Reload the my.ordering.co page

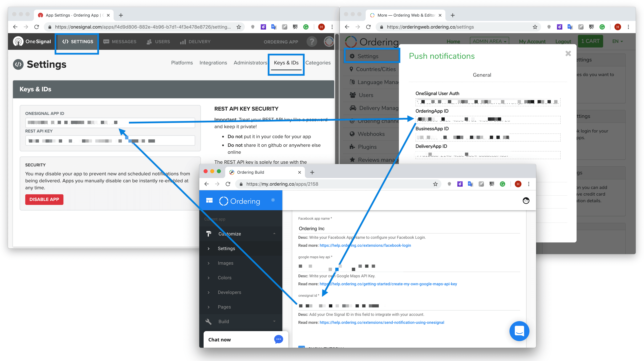pos(228,184)
